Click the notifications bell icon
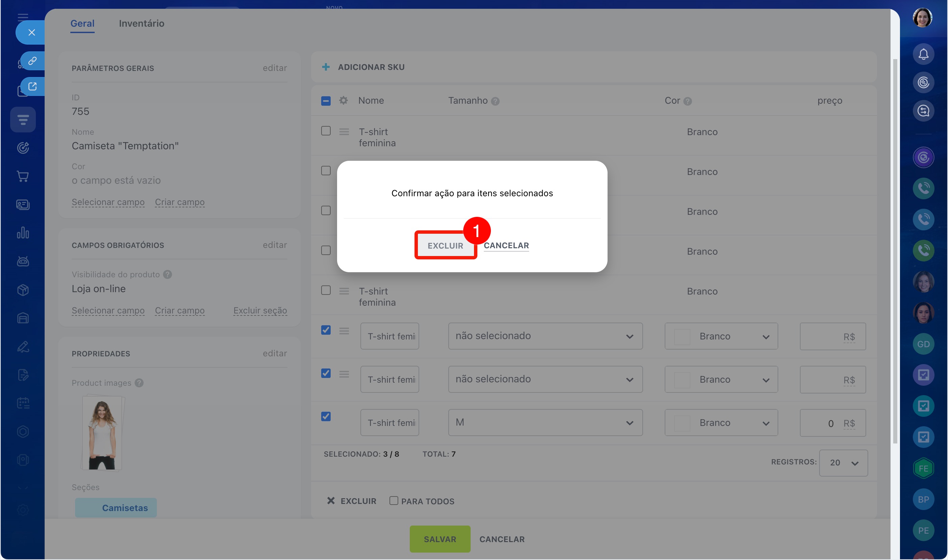 tap(923, 54)
